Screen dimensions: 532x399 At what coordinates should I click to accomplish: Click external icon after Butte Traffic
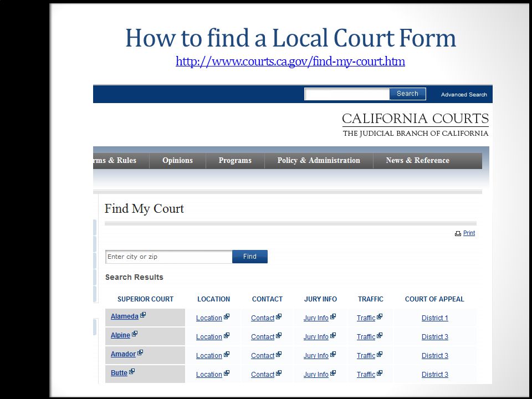pos(379,373)
